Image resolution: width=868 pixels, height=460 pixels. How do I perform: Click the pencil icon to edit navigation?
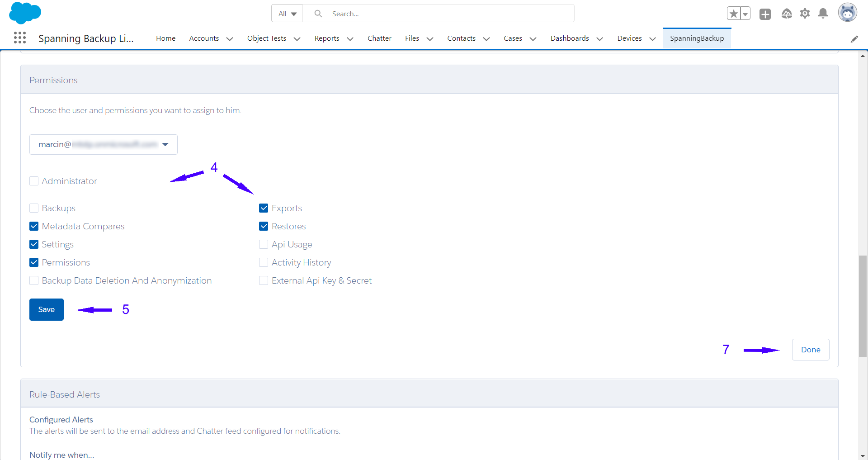tap(854, 39)
